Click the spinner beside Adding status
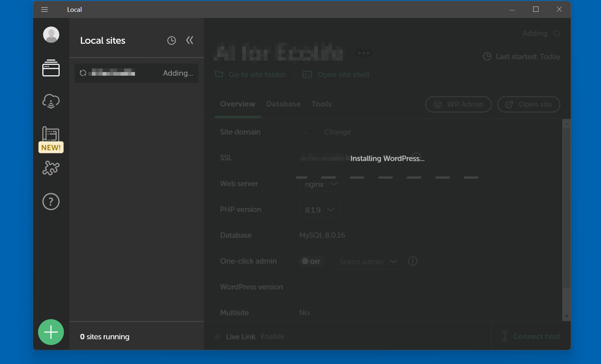This screenshot has width=601, height=364. (x=556, y=33)
